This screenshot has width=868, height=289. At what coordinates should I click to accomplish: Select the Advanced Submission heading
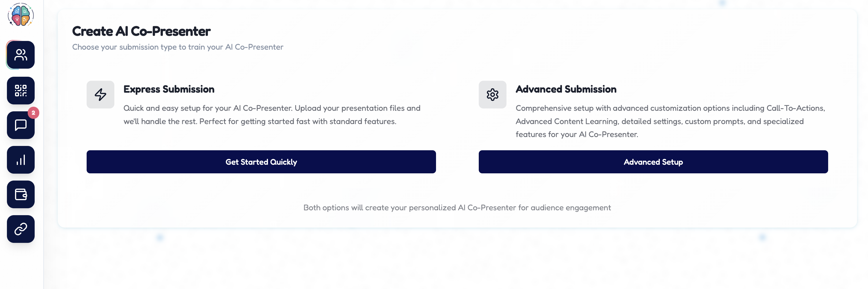[566, 89]
